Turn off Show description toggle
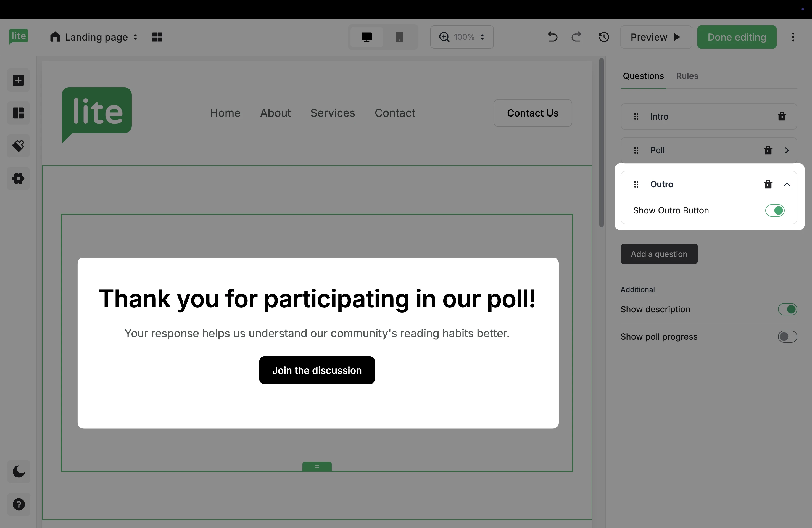The image size is (812, 528). [x=787, y=309]
